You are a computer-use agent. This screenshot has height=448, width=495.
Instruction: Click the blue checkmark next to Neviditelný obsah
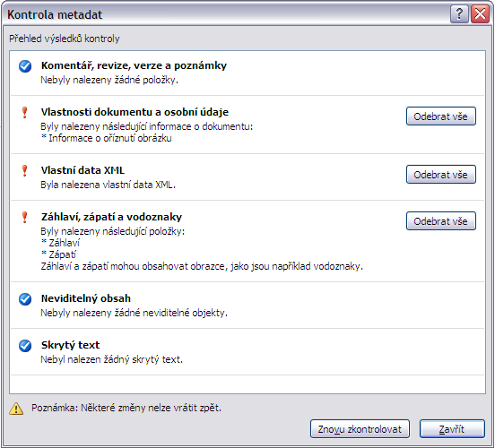(x=25, y=299)
